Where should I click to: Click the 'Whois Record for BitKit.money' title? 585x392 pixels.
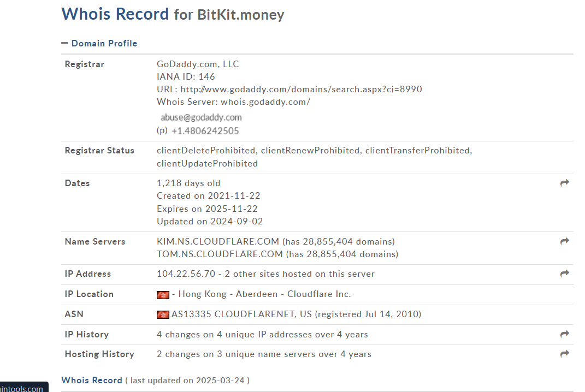(173, 14)
